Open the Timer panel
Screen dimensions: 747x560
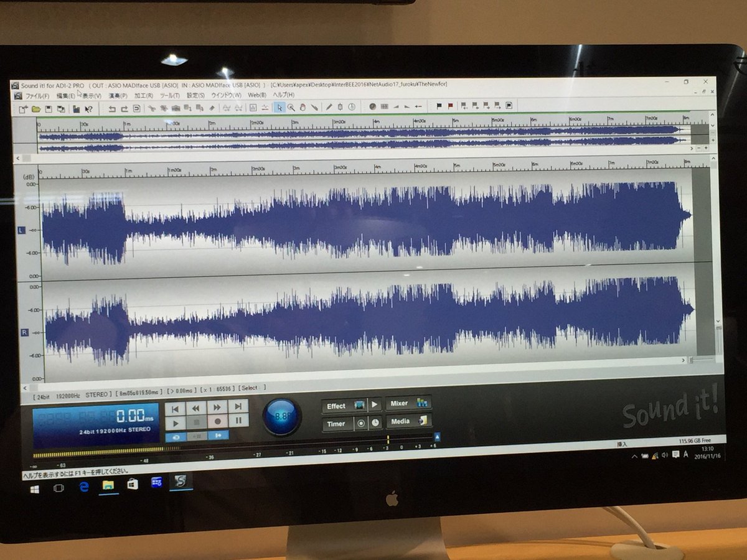pos(337,424)
